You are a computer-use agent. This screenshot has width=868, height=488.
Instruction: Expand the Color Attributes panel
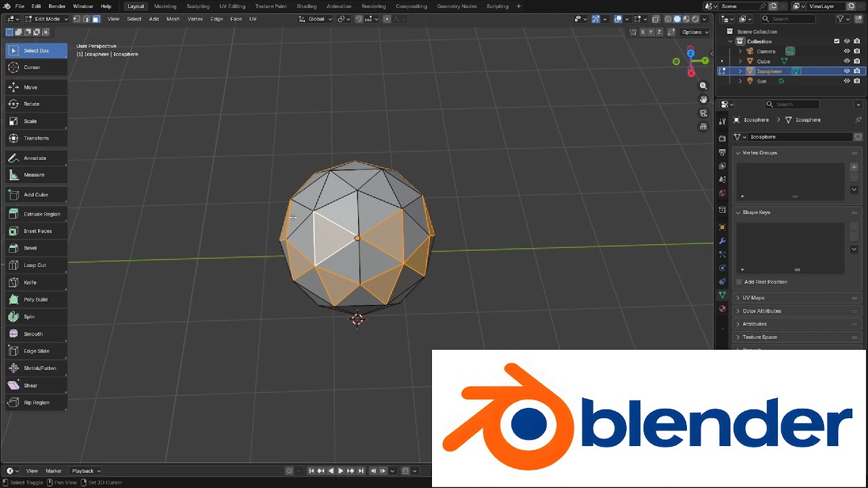pyautogui.click(x=795, y=311)
